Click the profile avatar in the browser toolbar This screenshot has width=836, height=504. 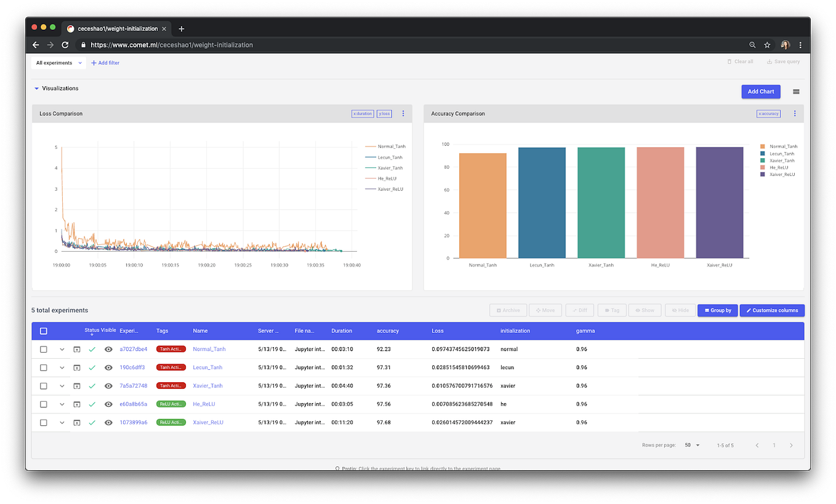pyautogui.click(x=784, y=44)
